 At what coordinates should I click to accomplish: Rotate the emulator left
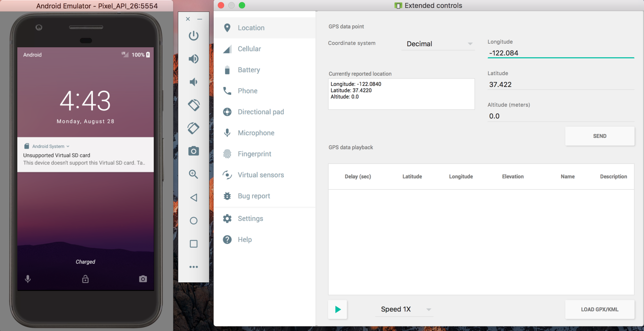point(194,105)
